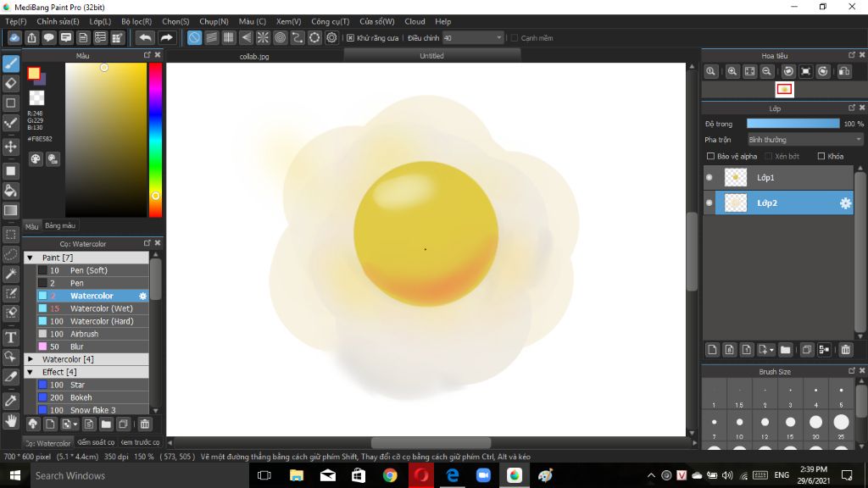The width and height of the screenshot is (868, 488).
Task: Select the Shape fill rectangle tool
Action: pyautogui.click(x=11, y=171)
